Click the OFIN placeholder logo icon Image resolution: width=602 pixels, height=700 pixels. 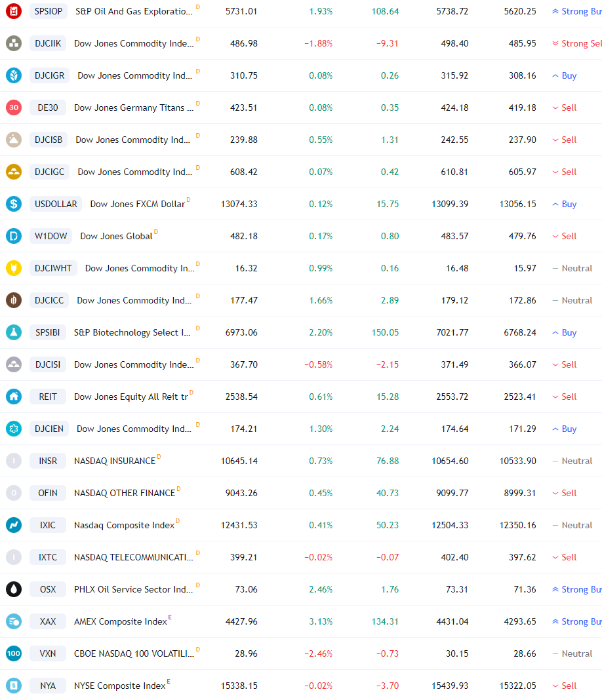pyautogui.click(x=14, y=494)
